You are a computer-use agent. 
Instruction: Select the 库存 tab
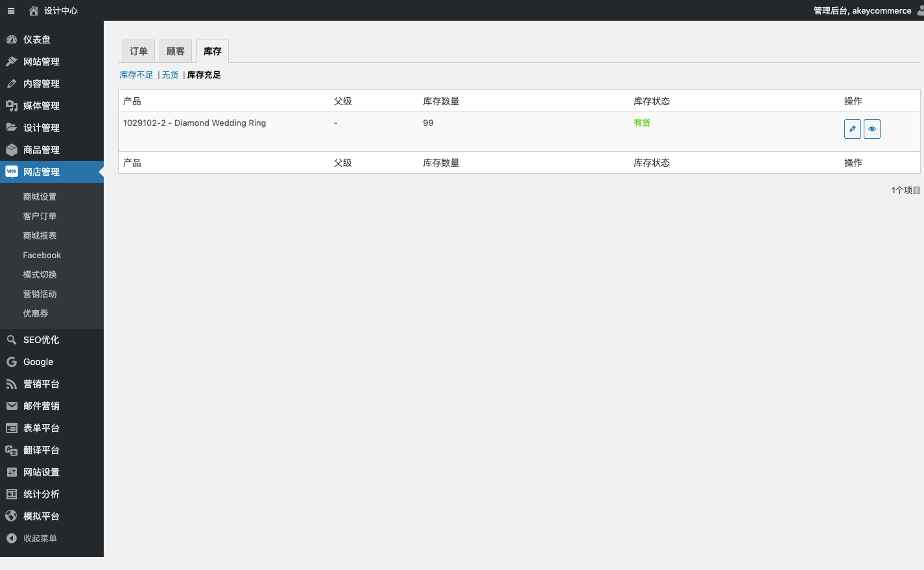point(213,51)
